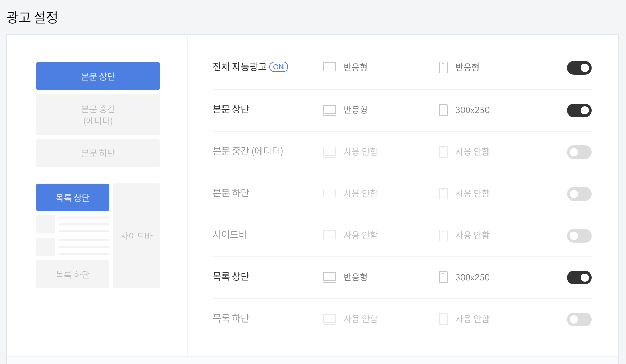Image resolution: width=626 pixels, height=364 pixels.
Task: Click the desktop icon in the 본문 중간 row
Action: [329, 152]
